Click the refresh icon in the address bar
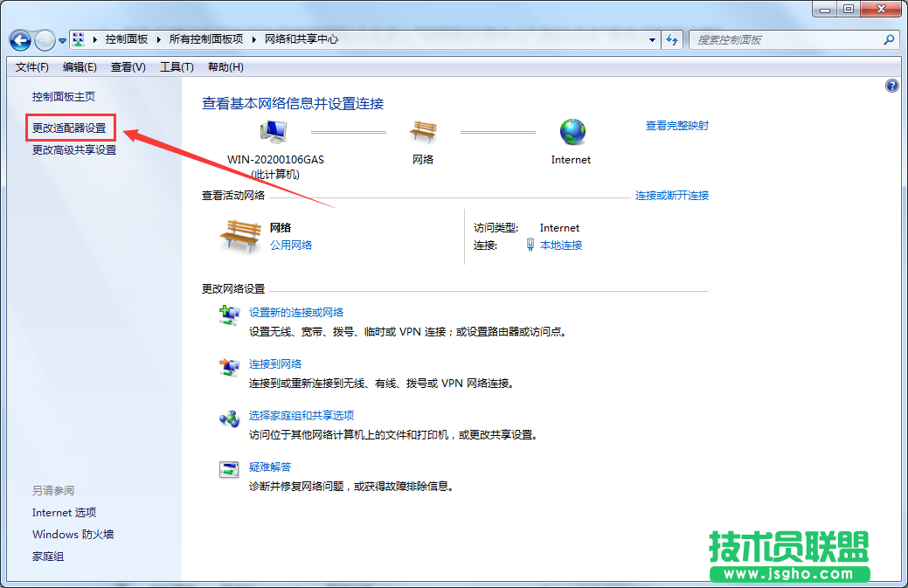Screen dimensions: 908x588 click(x=672, y=39)
